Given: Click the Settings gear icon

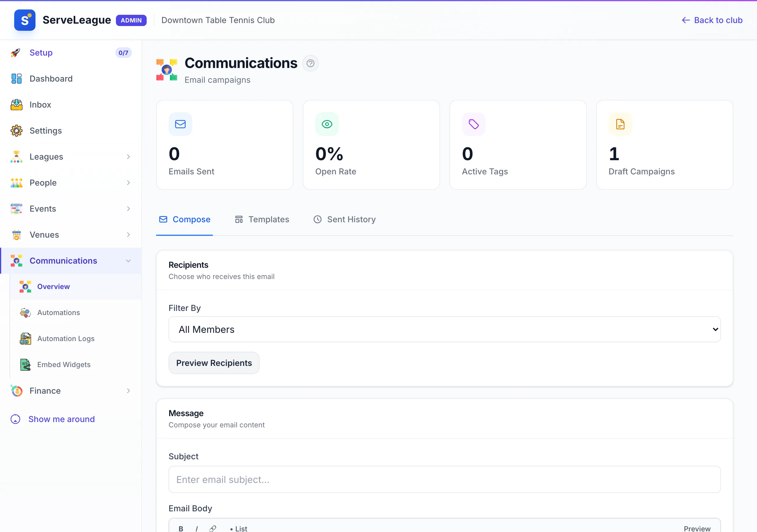Looking at the screenshot, I should [16, 131].
